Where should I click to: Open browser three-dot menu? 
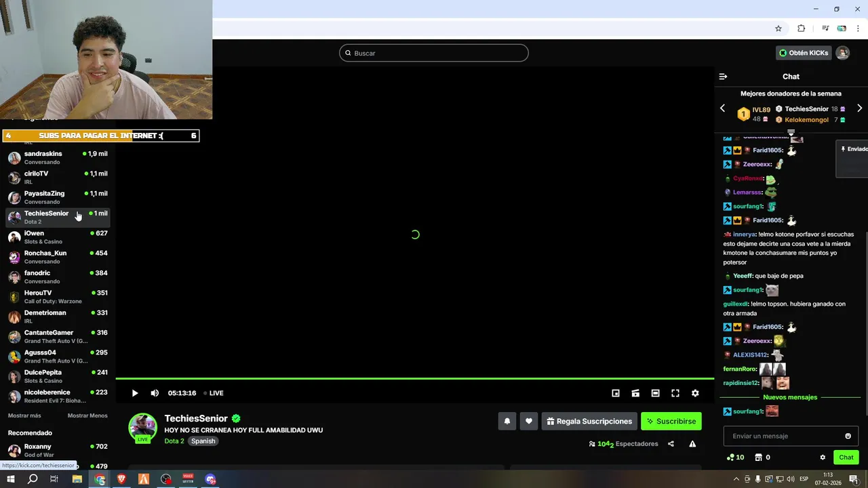point(858,28)
